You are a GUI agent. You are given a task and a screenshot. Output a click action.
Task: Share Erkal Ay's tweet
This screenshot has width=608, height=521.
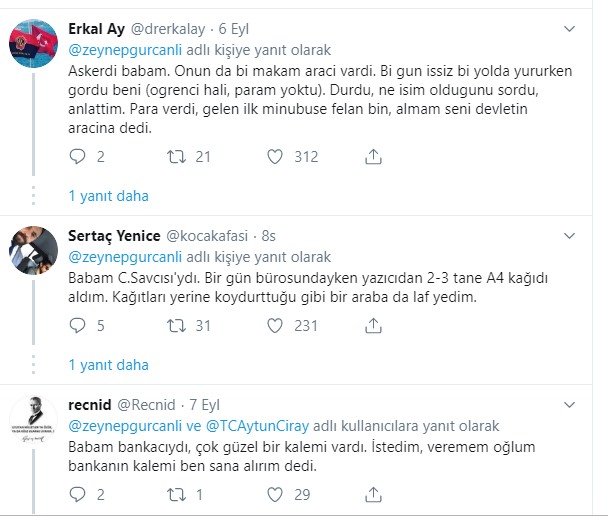point(373,156)
